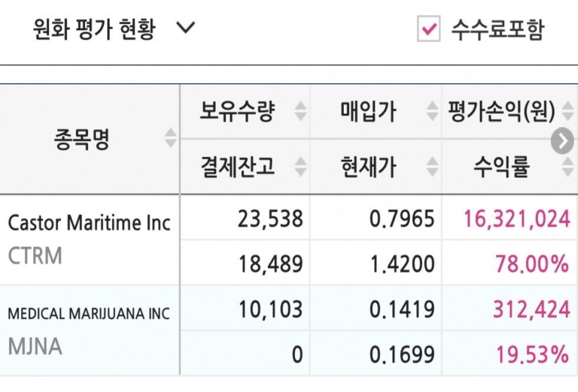Viewport: 578px width, 392px height.
Task: Sort by 결제잔고 column arrows
Action: [x=300, y=167]
